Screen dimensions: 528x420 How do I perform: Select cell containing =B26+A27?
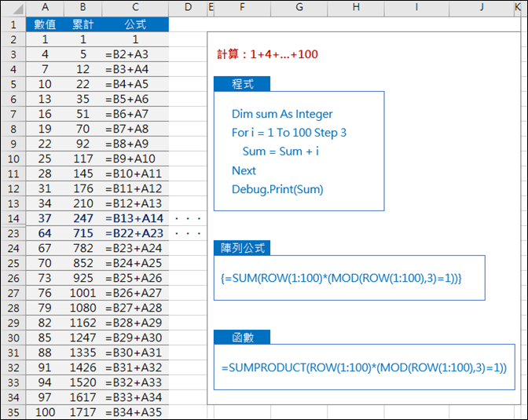coord(135,293)
